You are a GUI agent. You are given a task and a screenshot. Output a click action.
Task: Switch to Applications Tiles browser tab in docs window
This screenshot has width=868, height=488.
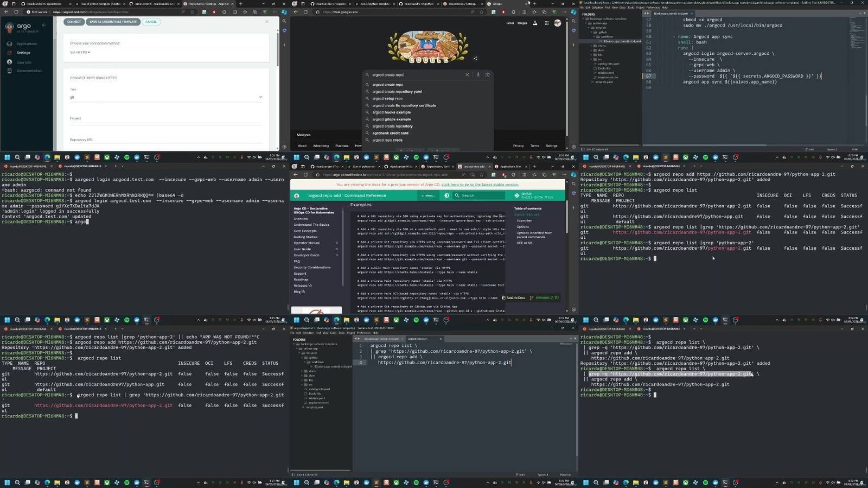click(x=510, y=167)
